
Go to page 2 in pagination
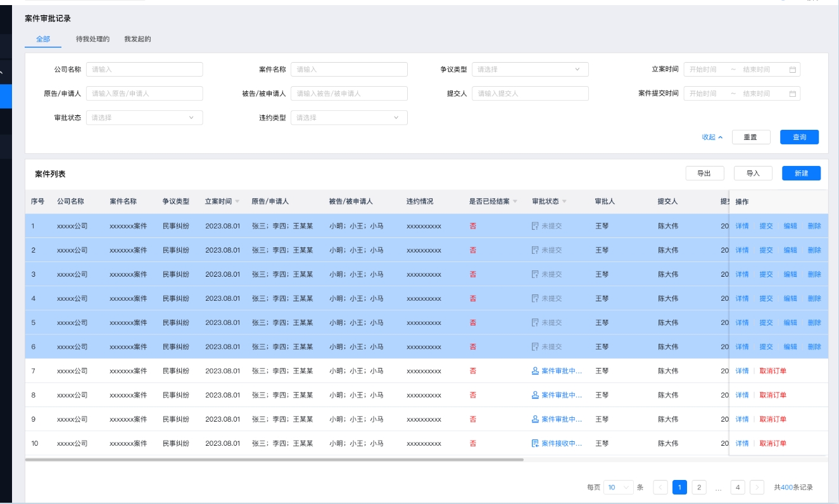(699, 487)
